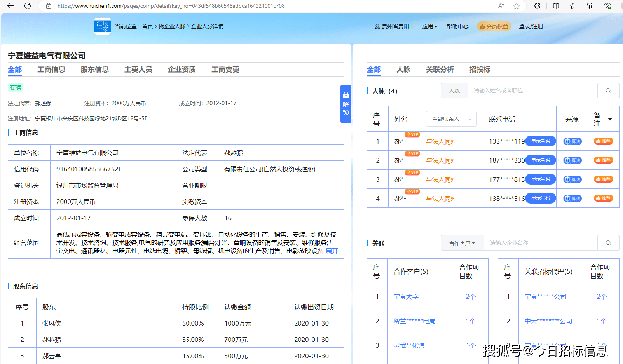The width and height of the screenshot is (623, 364).
Task: Open browser extensions puzzle icon
Action: coord(537,6)
